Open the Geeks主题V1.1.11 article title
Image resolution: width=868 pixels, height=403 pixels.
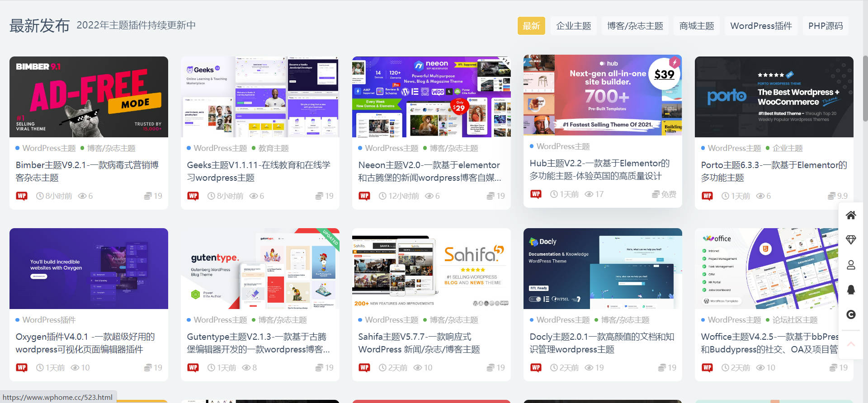pos(259,171)
